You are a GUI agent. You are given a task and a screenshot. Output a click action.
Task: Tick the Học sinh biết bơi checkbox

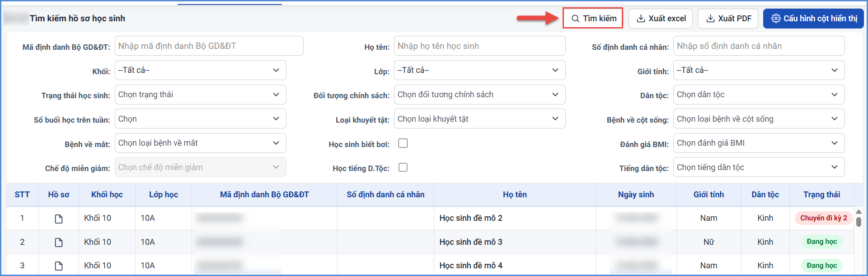pos(403,143)
